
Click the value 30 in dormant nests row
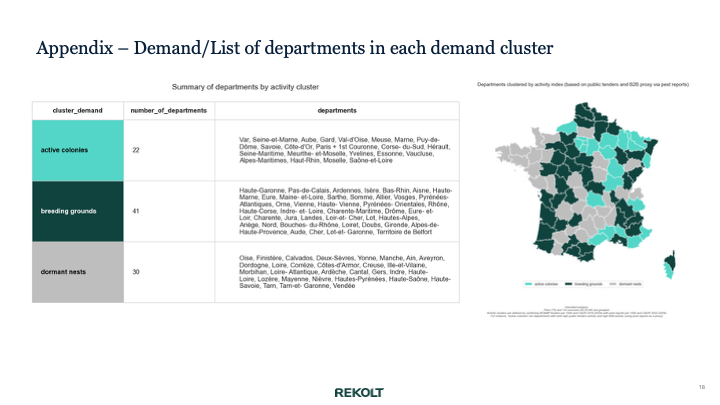point(136,272)
